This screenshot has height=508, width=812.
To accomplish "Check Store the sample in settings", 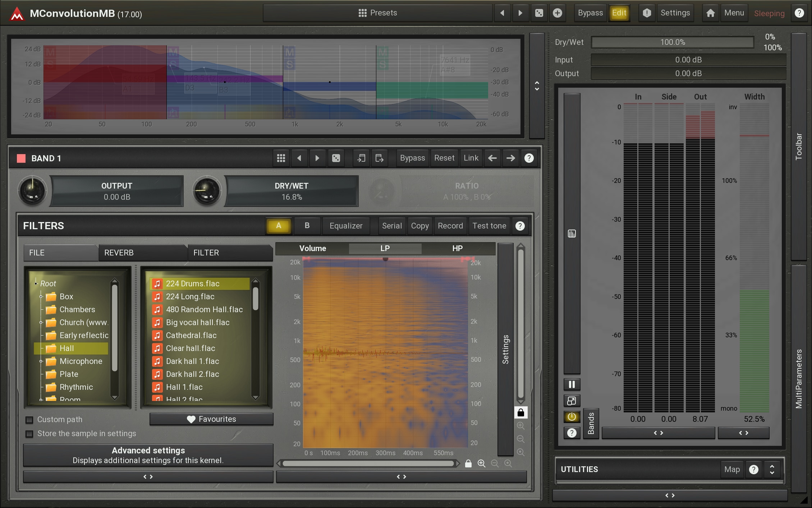I will tap(29, 434).
